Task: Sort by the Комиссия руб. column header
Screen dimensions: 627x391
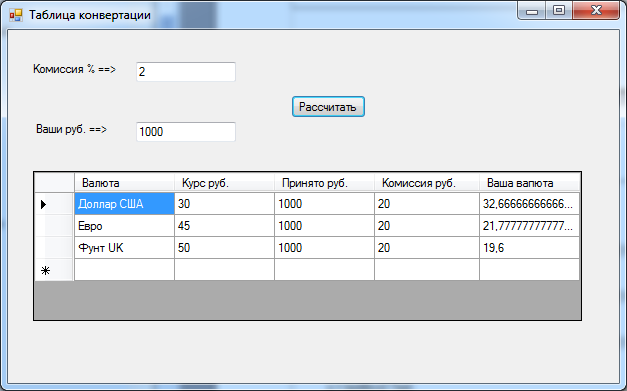Action: tap(427, 183)
